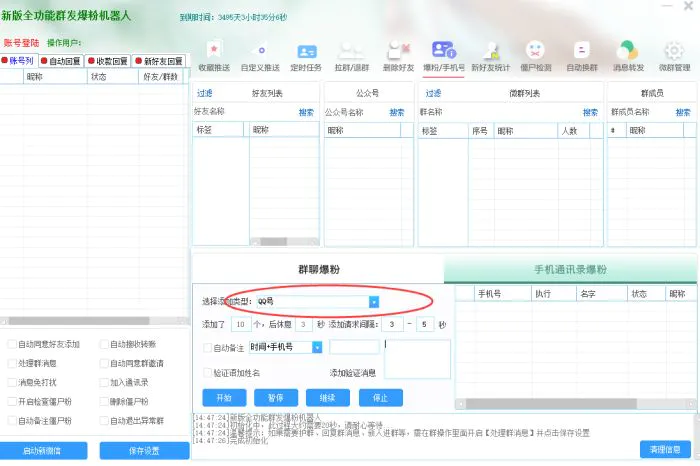Viewport: 700px width, 466px height.
Task: Open the 僵尸检测 tool
Action: [x=536, y=56]
